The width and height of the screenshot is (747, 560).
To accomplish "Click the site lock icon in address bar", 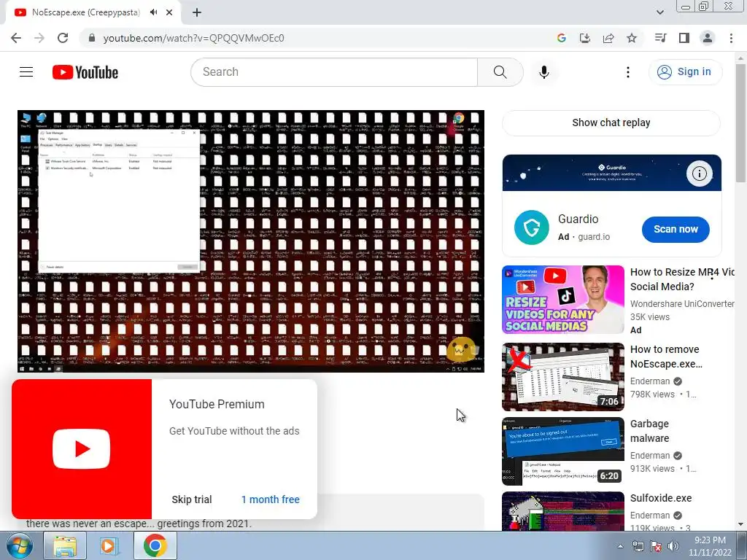I will coord(92,38).
